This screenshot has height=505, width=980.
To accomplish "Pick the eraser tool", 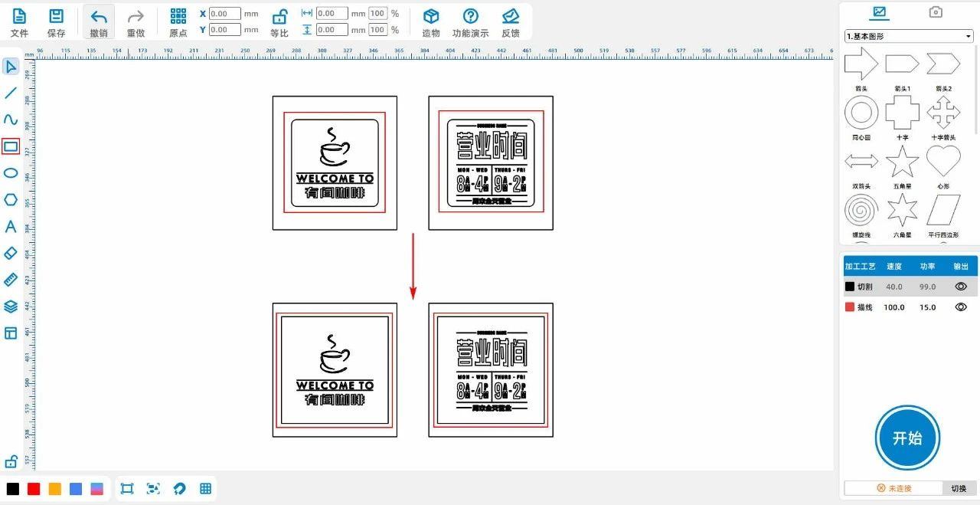I will click(x=11, y=253).
